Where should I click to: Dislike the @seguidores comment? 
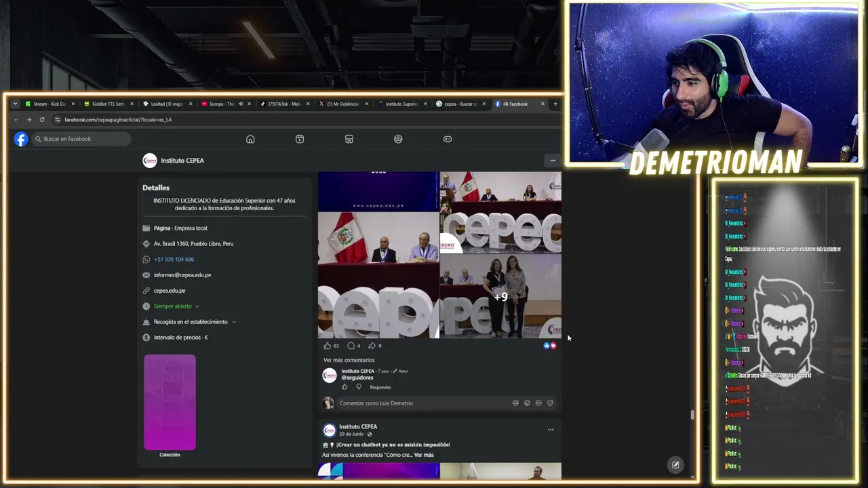[x=359, y=387]
